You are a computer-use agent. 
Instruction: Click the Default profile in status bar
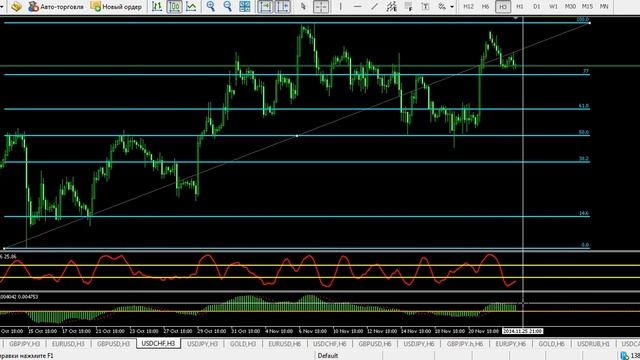coord(328,356)
